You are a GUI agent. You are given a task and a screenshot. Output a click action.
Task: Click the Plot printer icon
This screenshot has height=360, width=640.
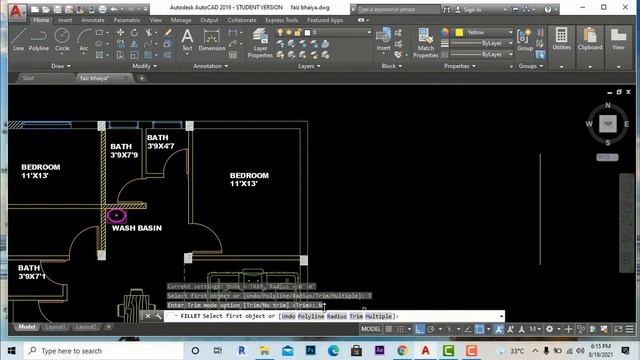102,9
